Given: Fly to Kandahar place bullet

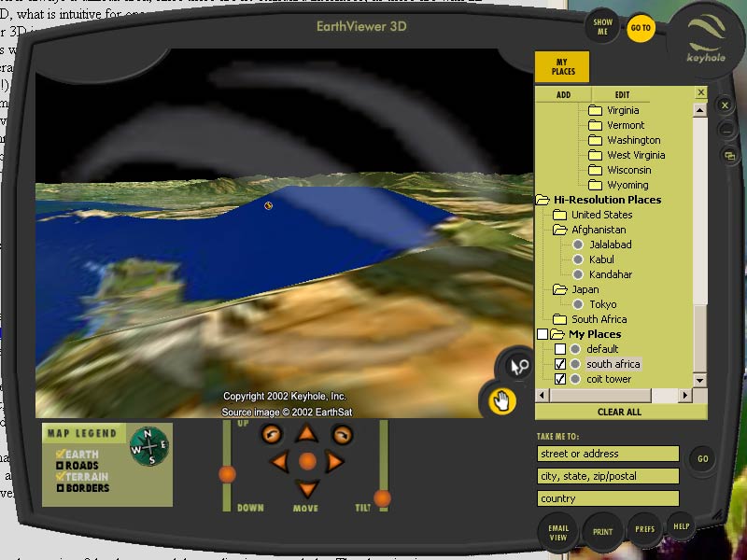Looking at the screenshot, I should point(578,274).
